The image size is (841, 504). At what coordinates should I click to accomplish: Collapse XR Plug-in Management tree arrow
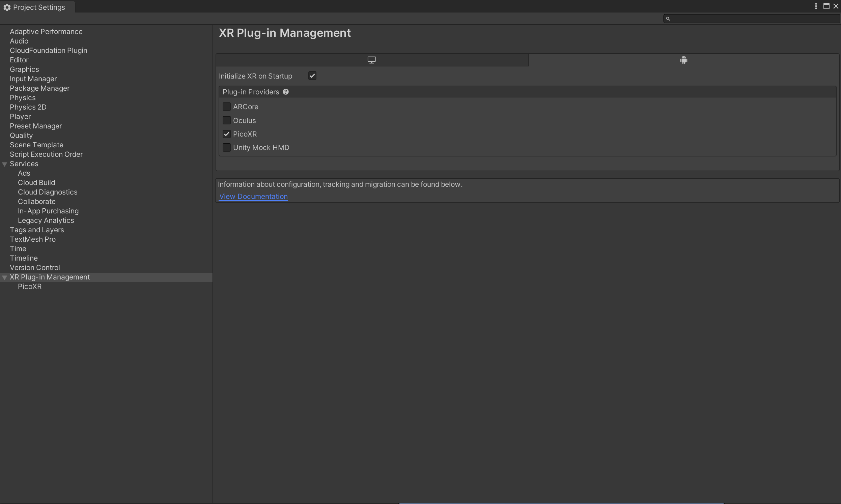(x=5, y=277)
